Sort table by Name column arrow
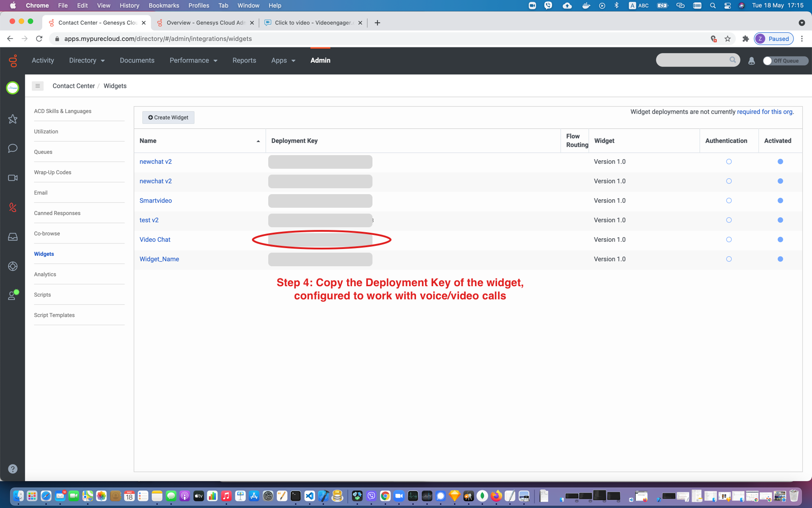The image size is (812, 508). tap(258, 141)
